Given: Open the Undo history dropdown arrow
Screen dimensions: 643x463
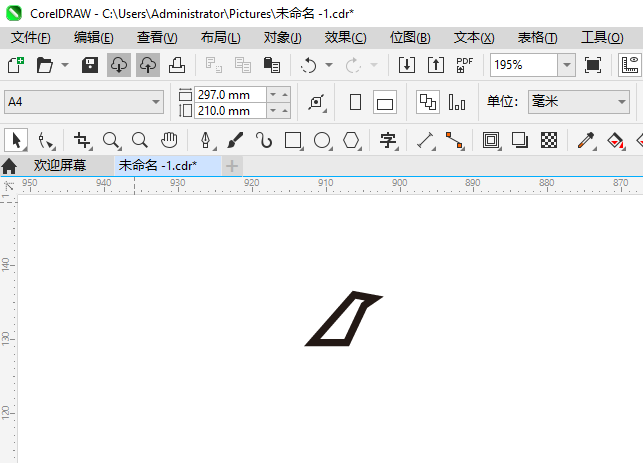Looking at the screenshot, I should click(329, 65).
